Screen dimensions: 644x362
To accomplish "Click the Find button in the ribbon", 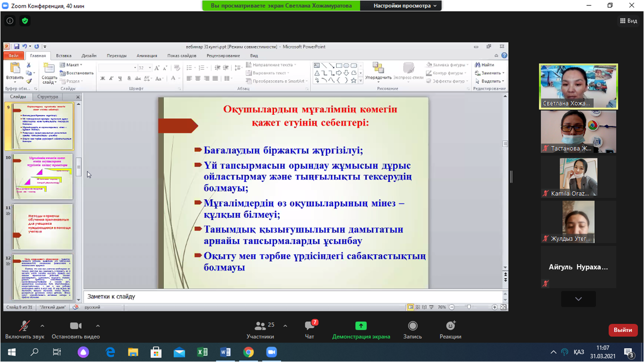I will pyautogui.click(x=485, y=65).
